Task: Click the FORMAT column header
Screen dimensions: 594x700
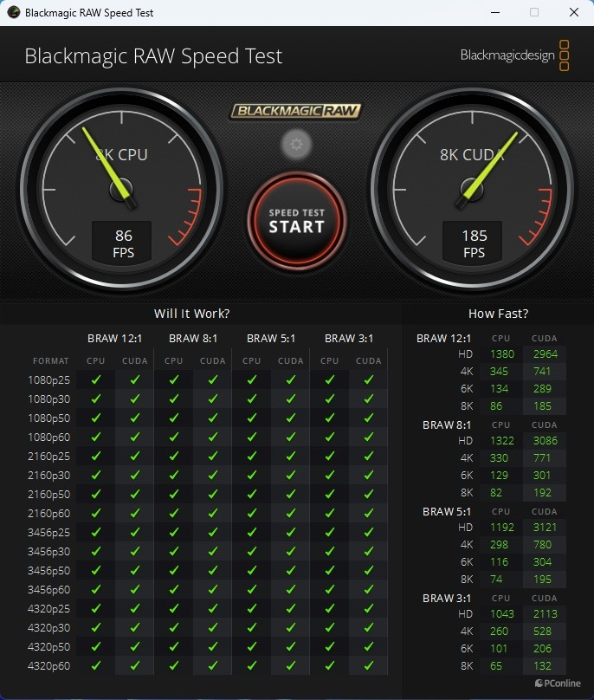Action: tap(51, 360)
